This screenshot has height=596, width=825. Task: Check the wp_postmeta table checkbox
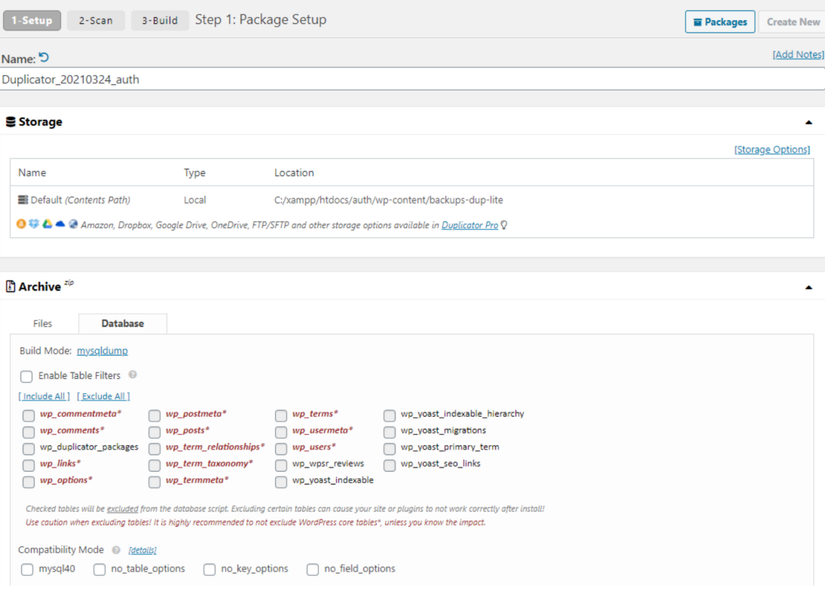pos(154,416)
